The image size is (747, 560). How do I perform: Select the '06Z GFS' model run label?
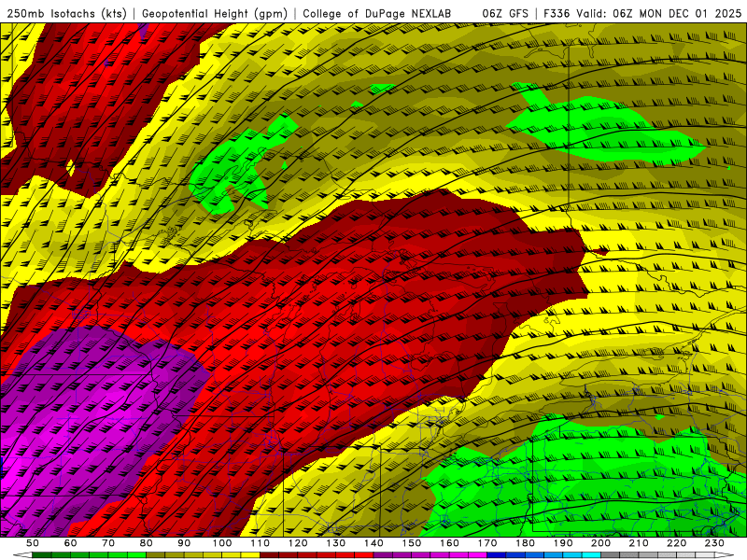[x=505, y=13]
